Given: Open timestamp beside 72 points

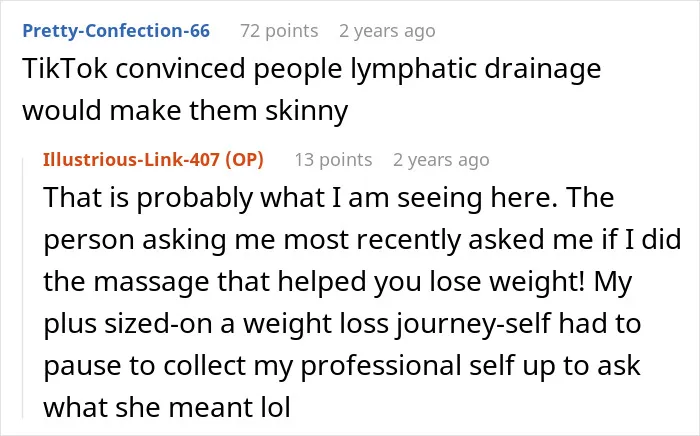Looking at the screenshot, I should pos(387,31).
